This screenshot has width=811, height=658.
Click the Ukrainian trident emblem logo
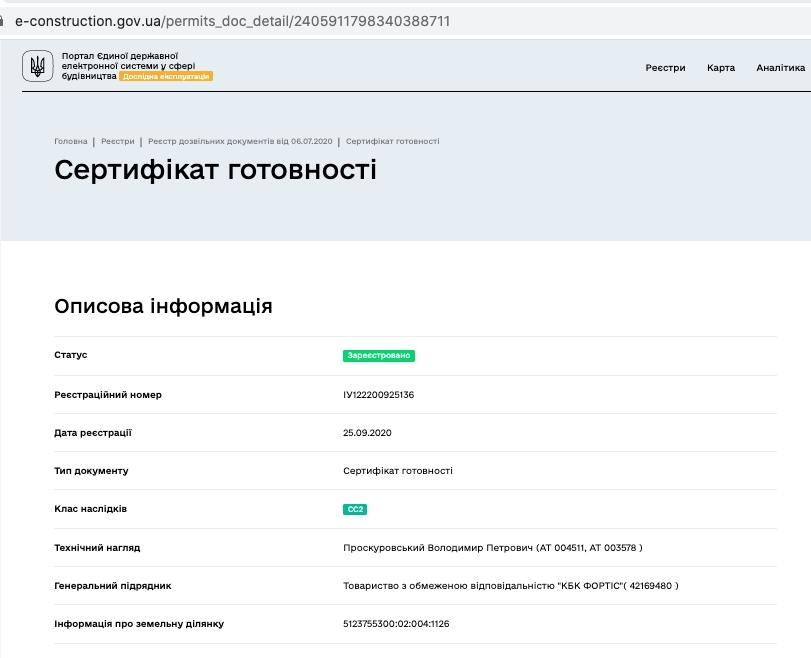pyautogui.click(x=37, y=66)
